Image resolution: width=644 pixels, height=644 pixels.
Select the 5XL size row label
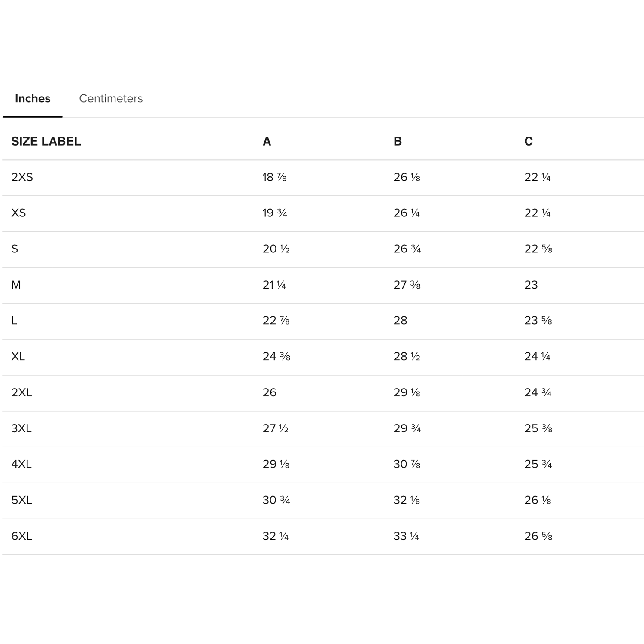[21, 500]
